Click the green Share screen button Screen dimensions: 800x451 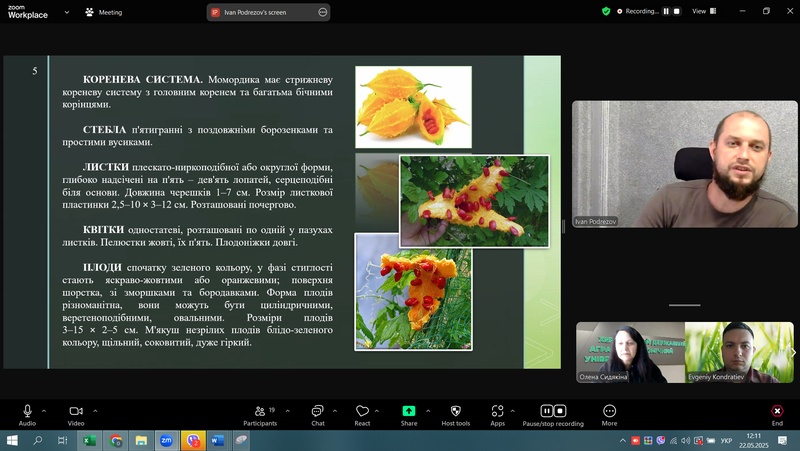point(409,411)
